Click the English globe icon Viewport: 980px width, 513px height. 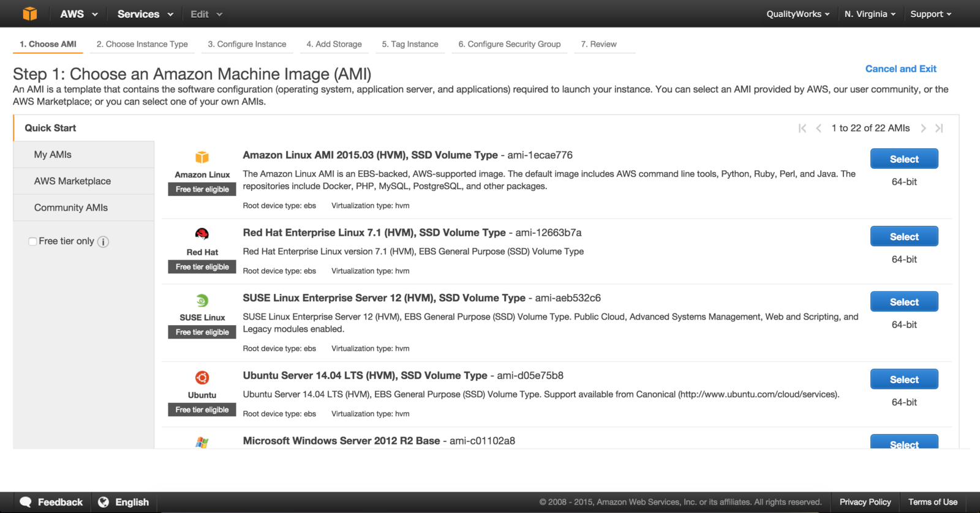pyautogui.click(x=104, y=502)
